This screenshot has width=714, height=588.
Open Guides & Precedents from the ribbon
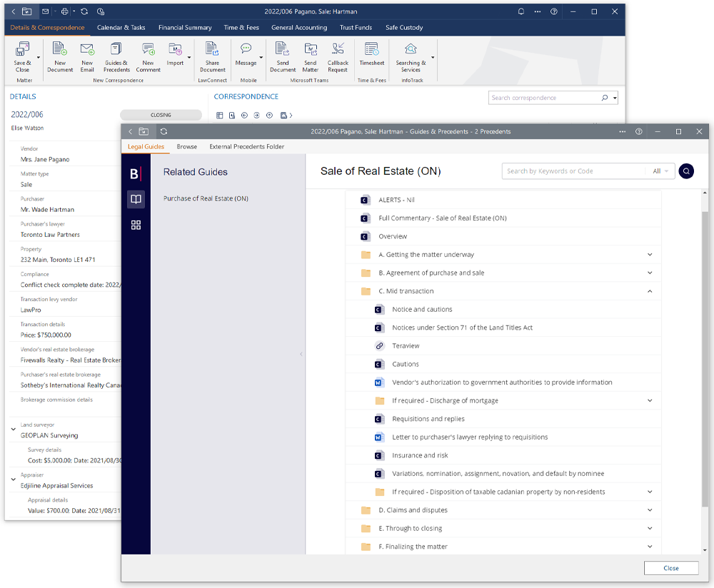(x=116, y=57)
